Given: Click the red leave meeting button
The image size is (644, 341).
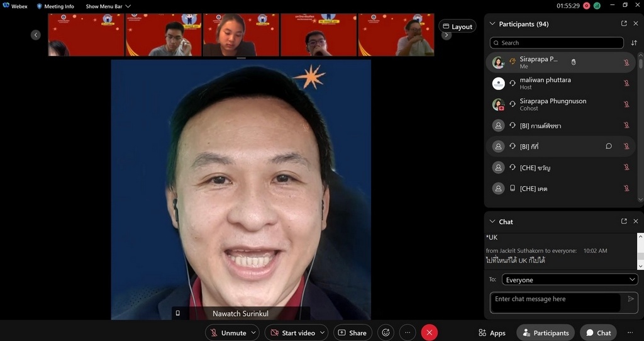Looking at the screenshot, I should pos(430,333).
